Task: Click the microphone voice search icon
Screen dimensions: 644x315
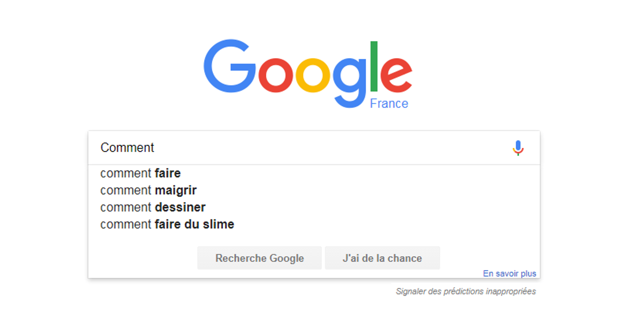Action: click(x=518, y=148)
